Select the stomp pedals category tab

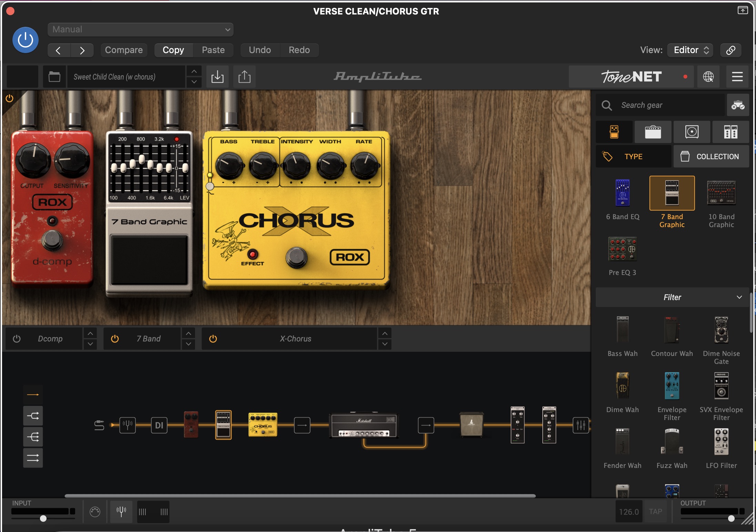point(614,132)
